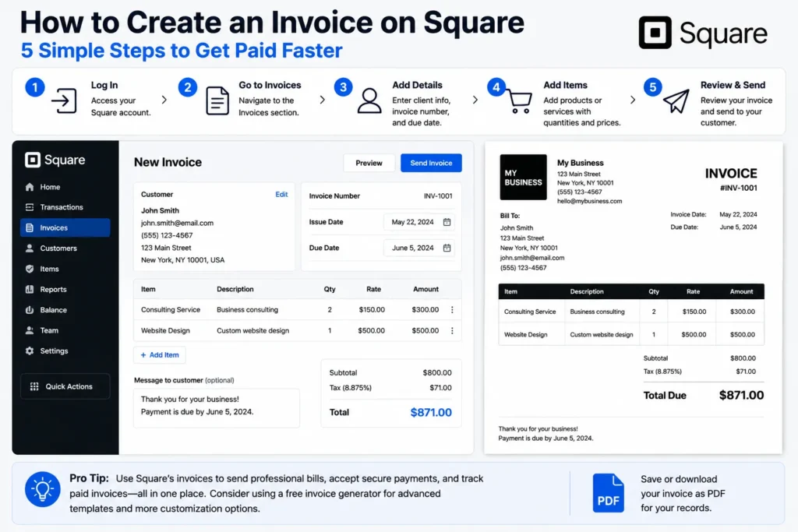The height and width of the screenshot is (532, 798).
Task: Click the large Square logo at top right
Action: tap(703, 33)
